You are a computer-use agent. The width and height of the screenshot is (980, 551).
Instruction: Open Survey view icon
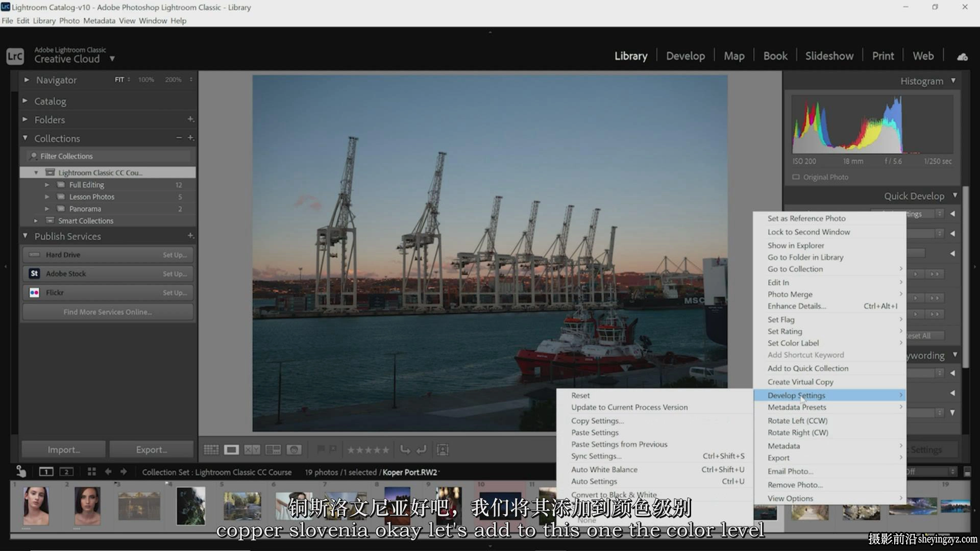point(273,449)
